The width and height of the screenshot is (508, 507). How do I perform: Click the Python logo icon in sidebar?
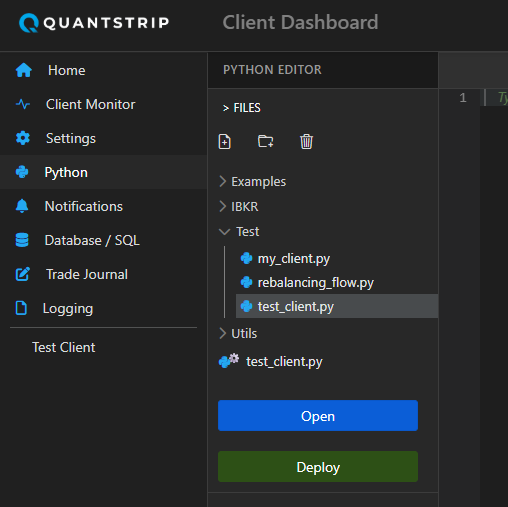coord(22,172)
